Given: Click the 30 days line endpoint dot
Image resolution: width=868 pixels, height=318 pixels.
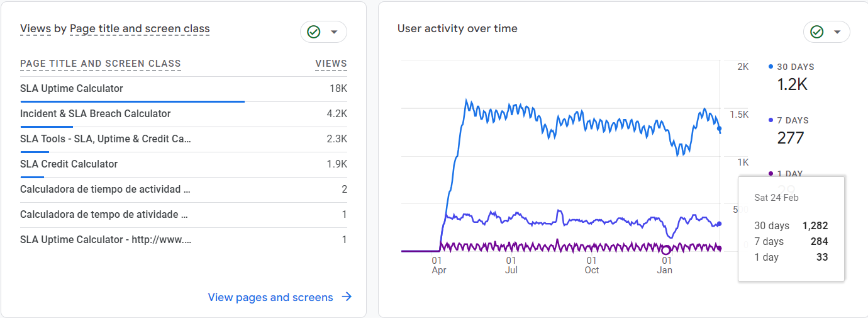Looking at the screenshot, I should [x=720, y=128].
